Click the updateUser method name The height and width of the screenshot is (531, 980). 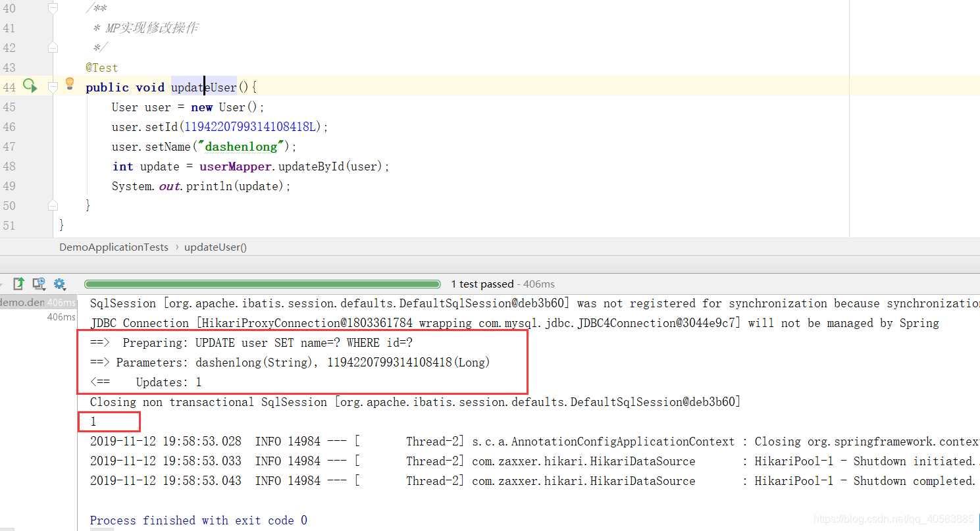tap(204, 88)
